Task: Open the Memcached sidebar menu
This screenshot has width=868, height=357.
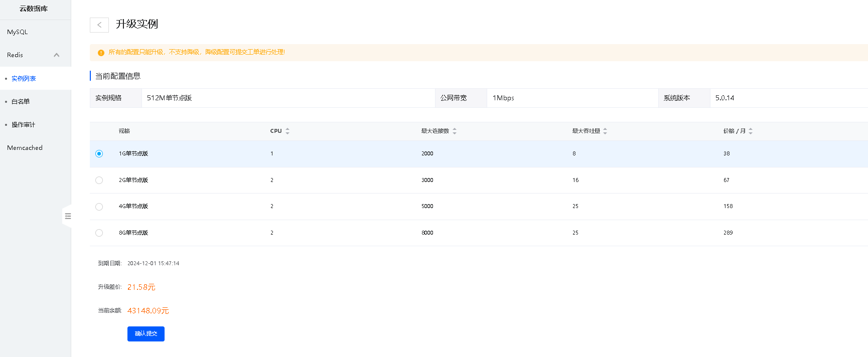Action: coord(25,148)
